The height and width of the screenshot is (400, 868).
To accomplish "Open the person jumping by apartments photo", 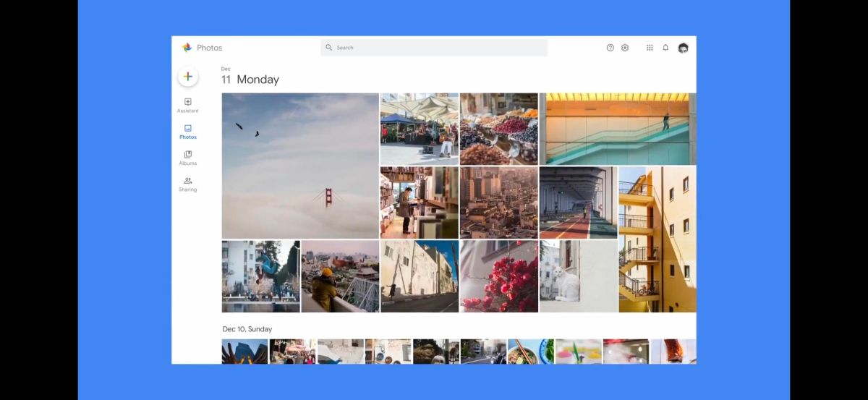I will tap(260, 276).
